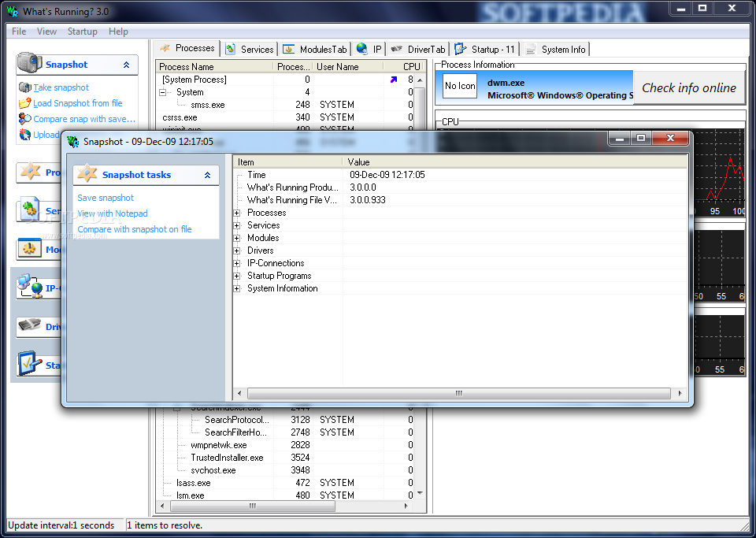This screenshot has height=538, width=756.
Task: Open the Startup menu
Action: 83,32
